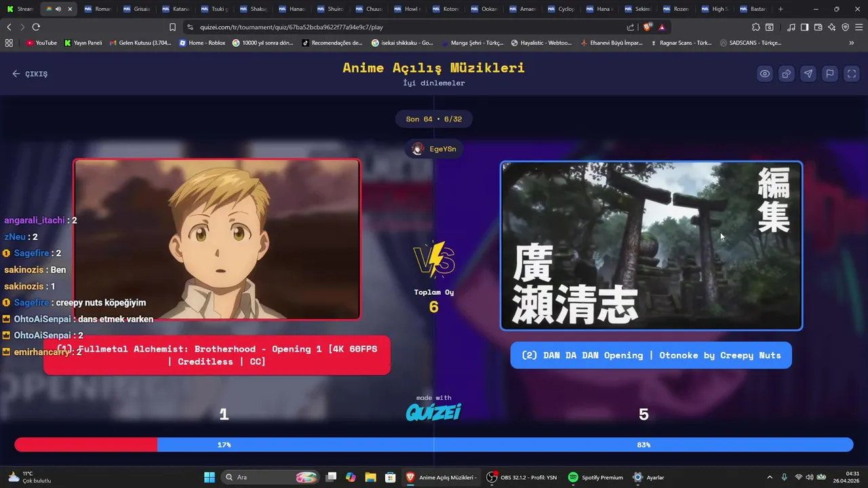Open the weather widget showing 11°C
The height and width of the screenshot is (488, 868).
click(29, 477)
